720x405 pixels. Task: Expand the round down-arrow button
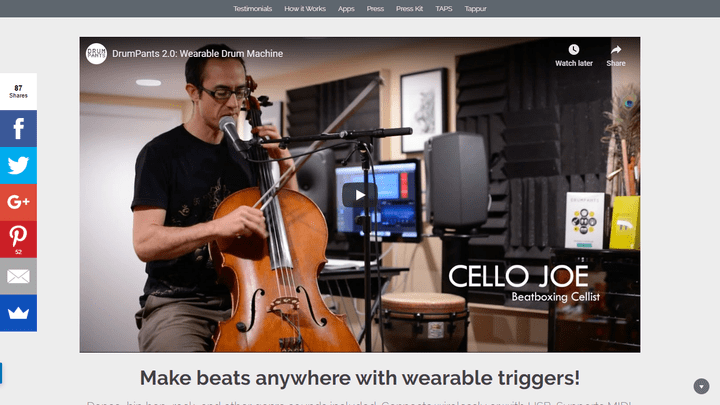pos(701,386)
